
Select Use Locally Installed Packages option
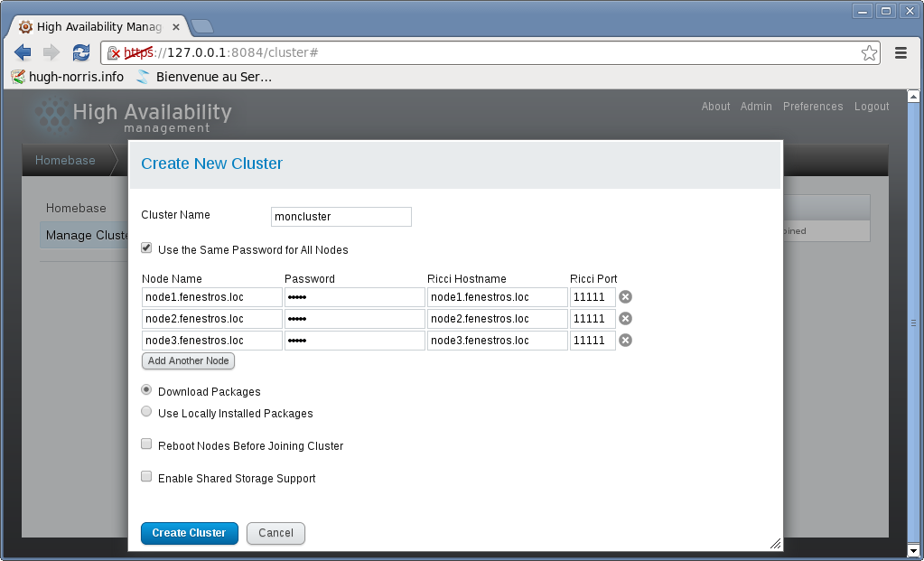[146, 412]
